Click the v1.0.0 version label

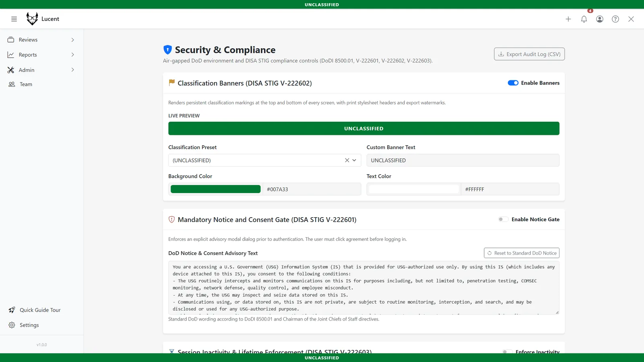tap(41, 345)
